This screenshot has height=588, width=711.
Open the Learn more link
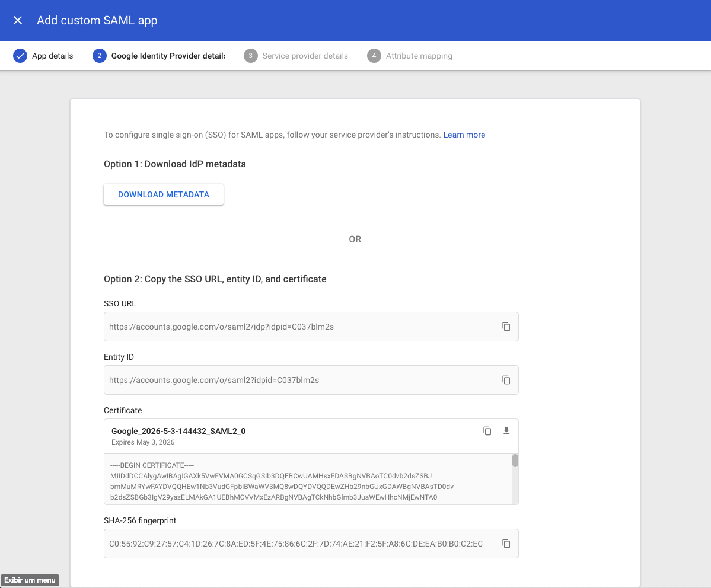pos(464,135)
